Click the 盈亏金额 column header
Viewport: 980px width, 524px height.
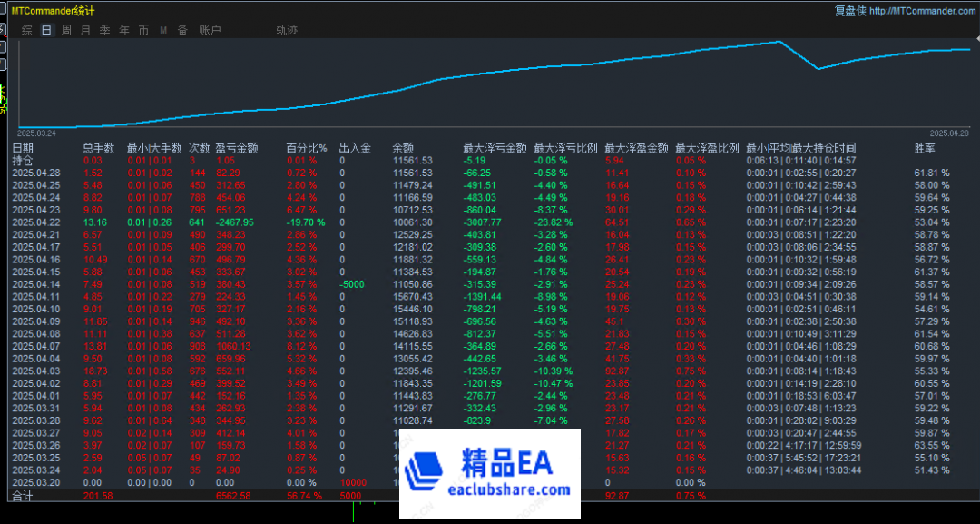(x=237, y=148)
